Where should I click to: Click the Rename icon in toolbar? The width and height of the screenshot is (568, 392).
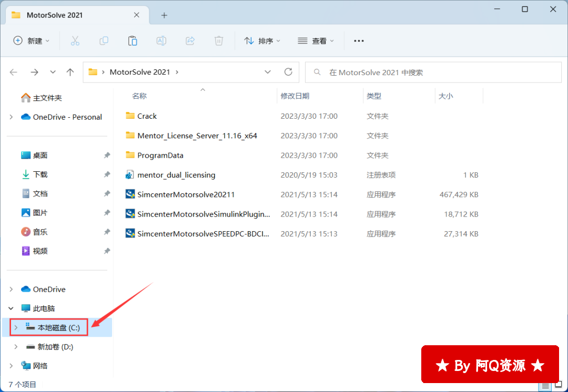tap(161, 41)
